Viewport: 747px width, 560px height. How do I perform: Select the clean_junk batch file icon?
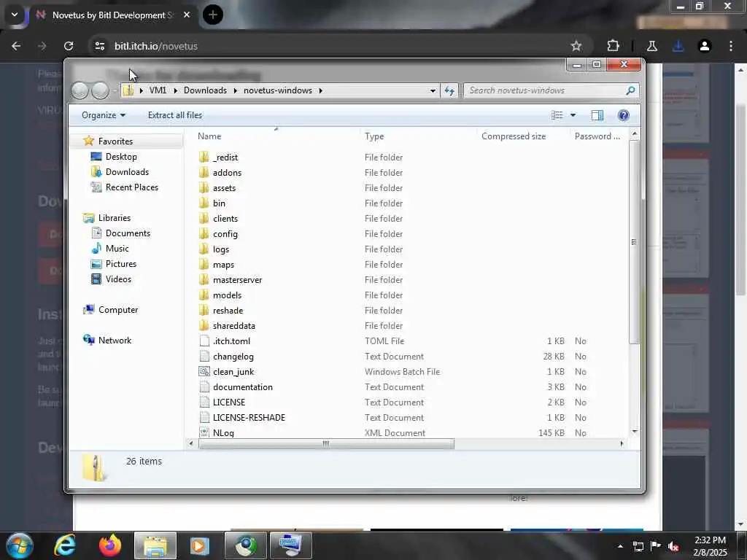[x=204, y=371]
